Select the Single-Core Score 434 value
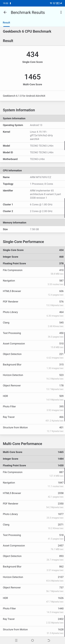This screenshot has height=644, width=65. point(32,54)
